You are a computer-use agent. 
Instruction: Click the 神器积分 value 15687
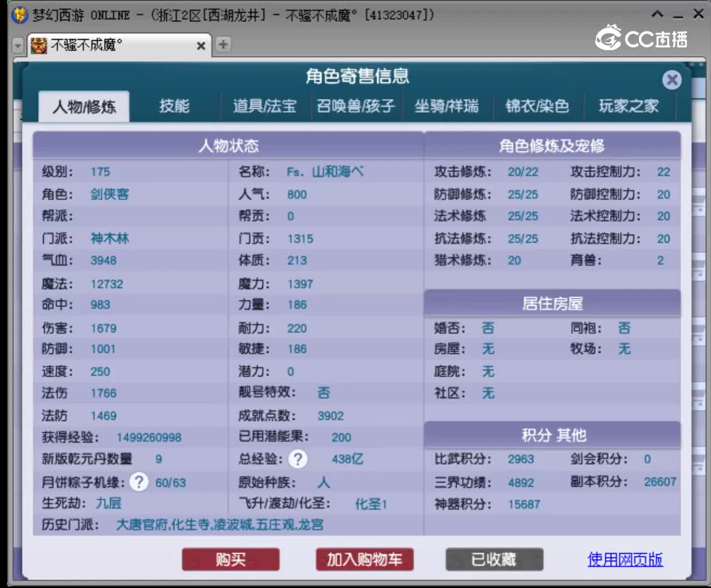click(524, 504)
